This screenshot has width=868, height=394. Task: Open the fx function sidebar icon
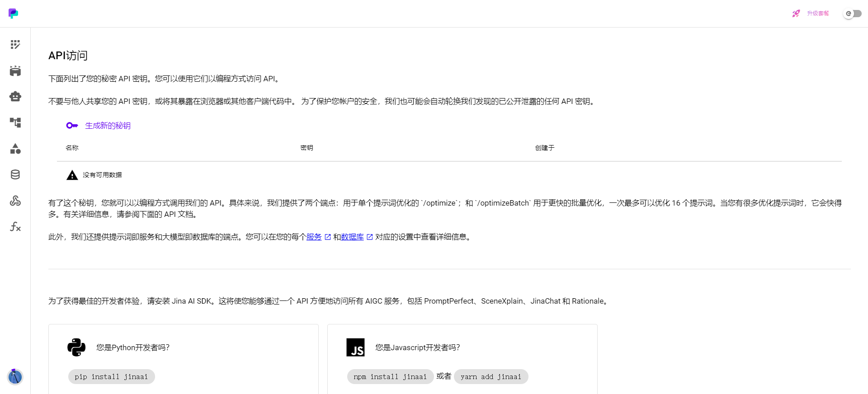[x=15, y=226]
